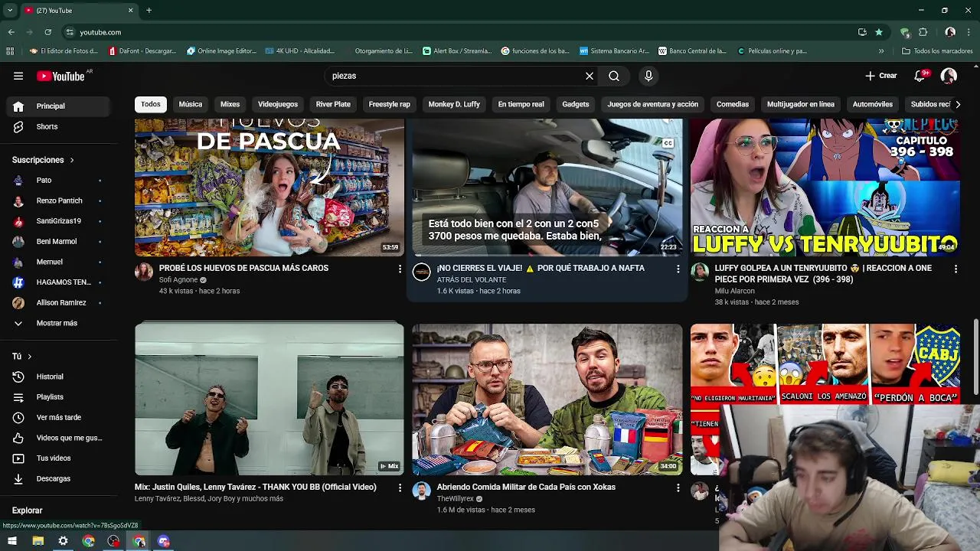Play the Justin Quiles mix thumbnail
Viewport: 980px width, 551px height.
pos(269,399)
